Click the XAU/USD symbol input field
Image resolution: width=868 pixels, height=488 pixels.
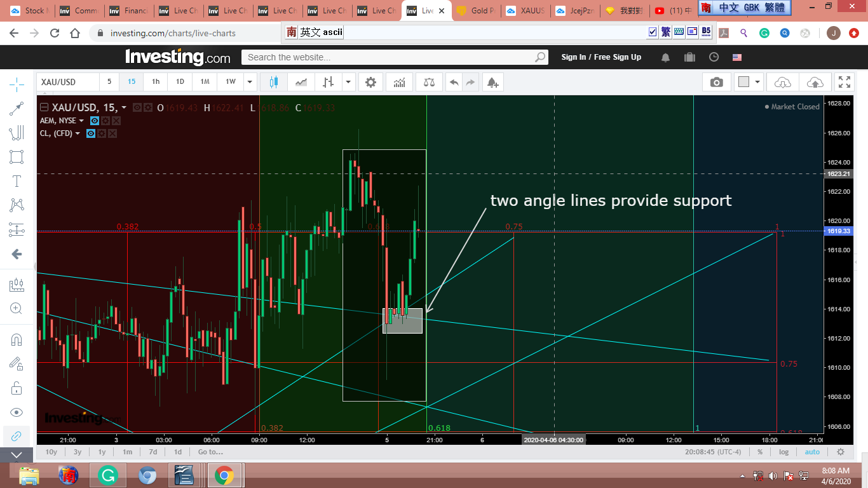68,82
